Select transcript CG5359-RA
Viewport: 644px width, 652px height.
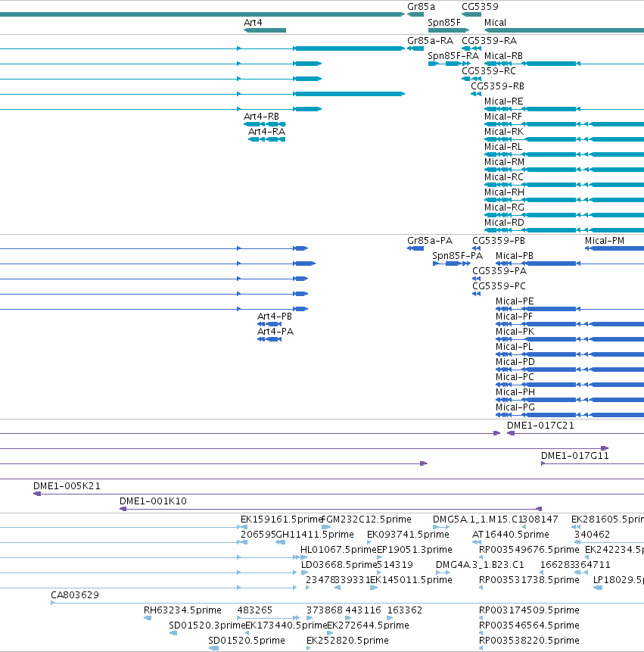click(x=489, y=41)
